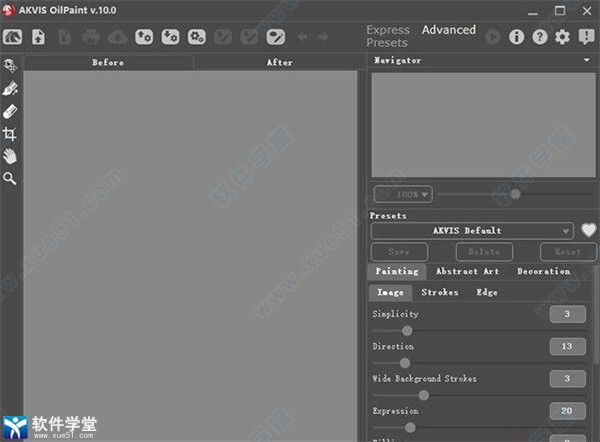Click the Presets section label
Image resolution: width=600 pixels, height=442 pixels.
388,216
